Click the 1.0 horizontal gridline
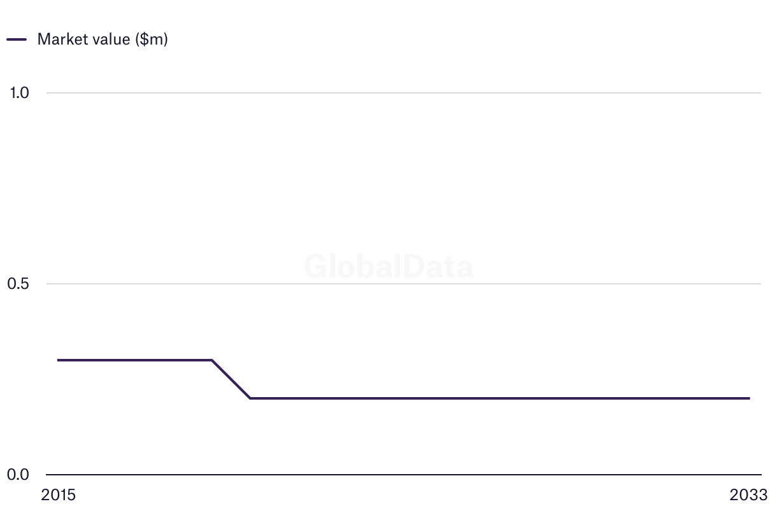The width and height of the screenshot is (777, 532). coord(404,93)
